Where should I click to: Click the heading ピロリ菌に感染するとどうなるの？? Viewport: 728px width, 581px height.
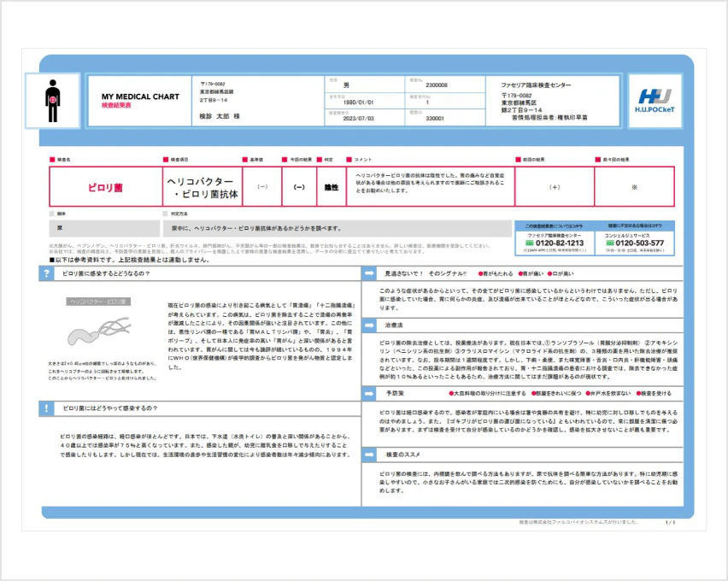click(106, 273)
